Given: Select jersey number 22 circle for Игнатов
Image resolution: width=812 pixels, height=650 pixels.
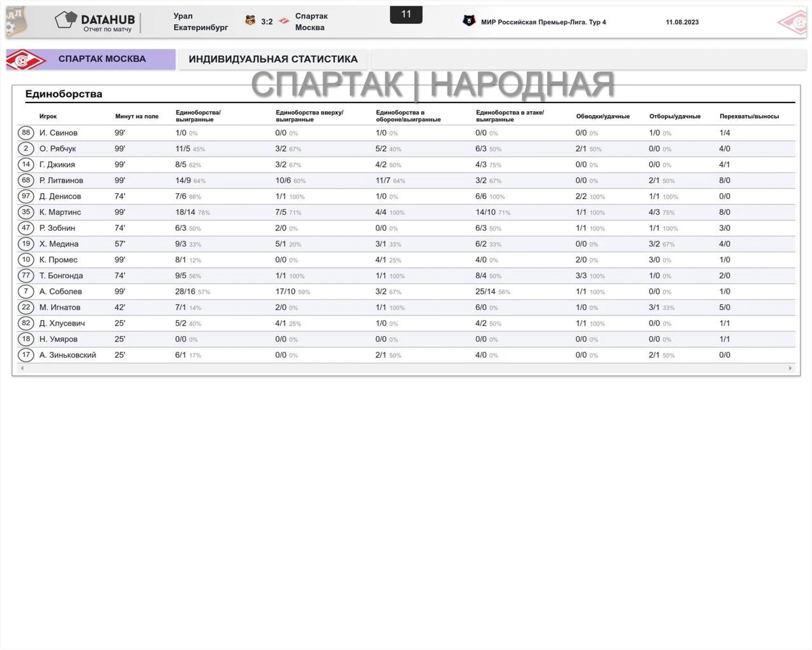Looking at the screenshot, I should coord(26,307).
